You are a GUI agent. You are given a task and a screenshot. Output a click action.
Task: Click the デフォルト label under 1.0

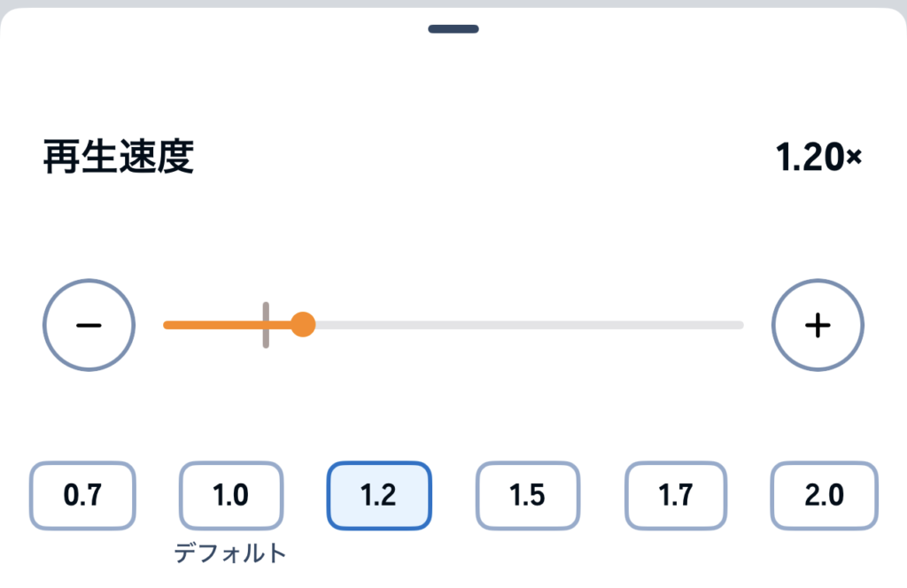pos(231,554)
